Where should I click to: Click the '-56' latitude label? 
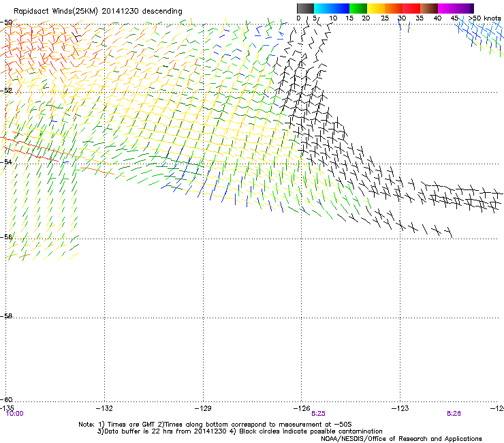[6, 236]
